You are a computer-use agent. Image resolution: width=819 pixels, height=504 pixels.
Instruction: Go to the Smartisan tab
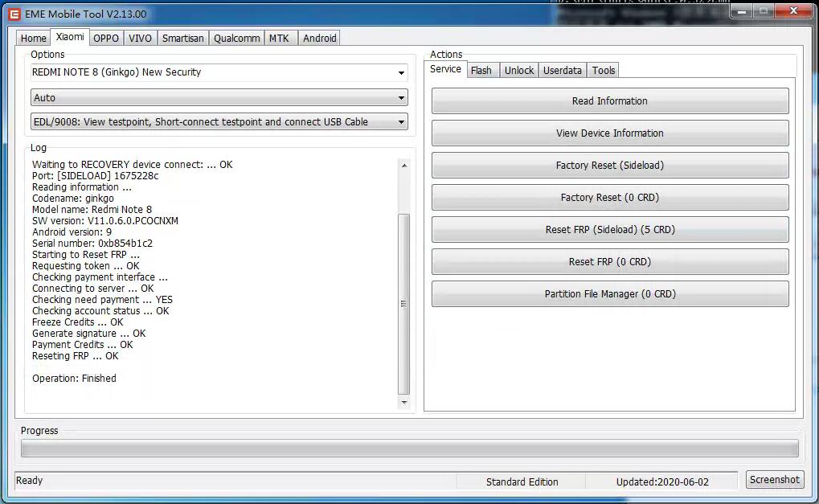182,38
